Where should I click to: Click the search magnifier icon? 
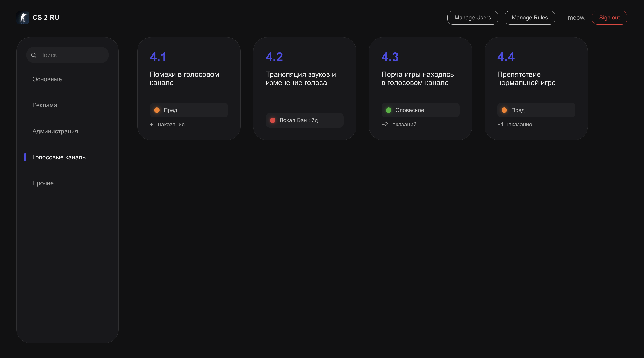[33, 55]
